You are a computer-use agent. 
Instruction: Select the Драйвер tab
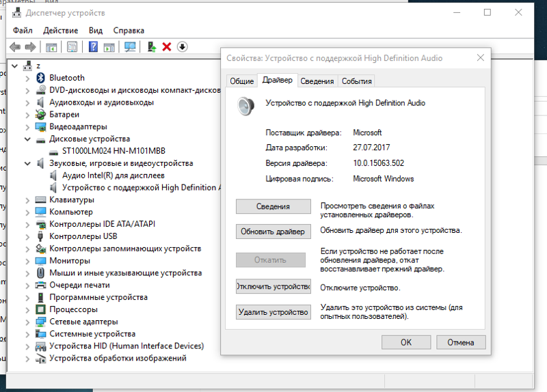coord(278,80)
